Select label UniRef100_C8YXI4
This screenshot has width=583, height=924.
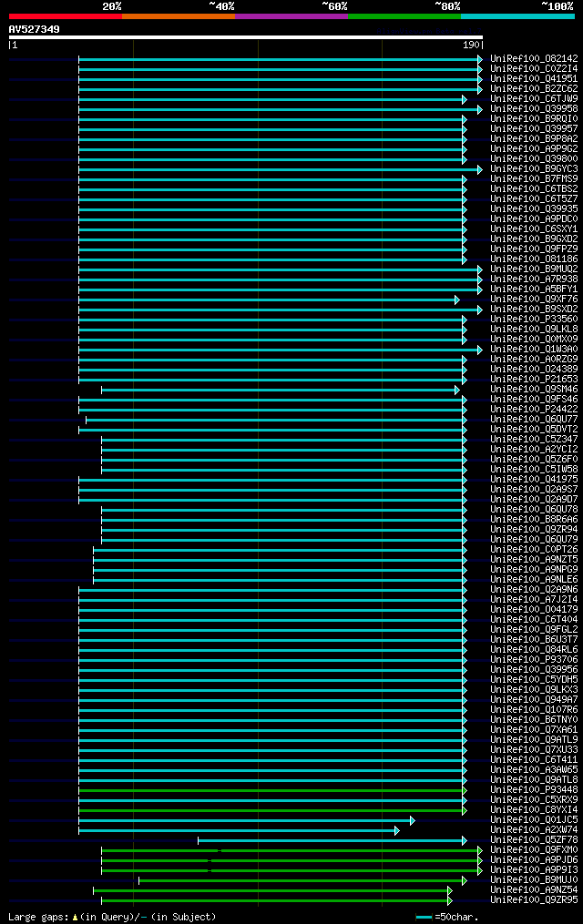[534, 809]
